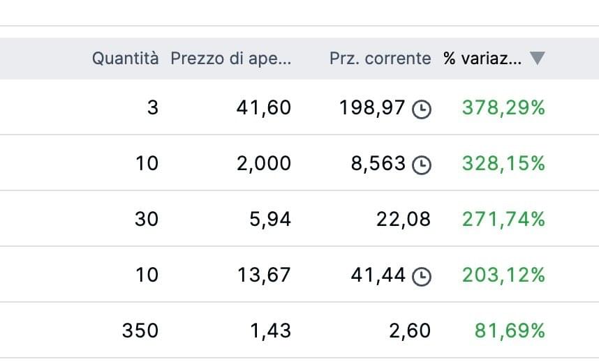Click the clock icon beside 198,97
Viewport: 599px width, 364px height.
click(x=422, y=109)
